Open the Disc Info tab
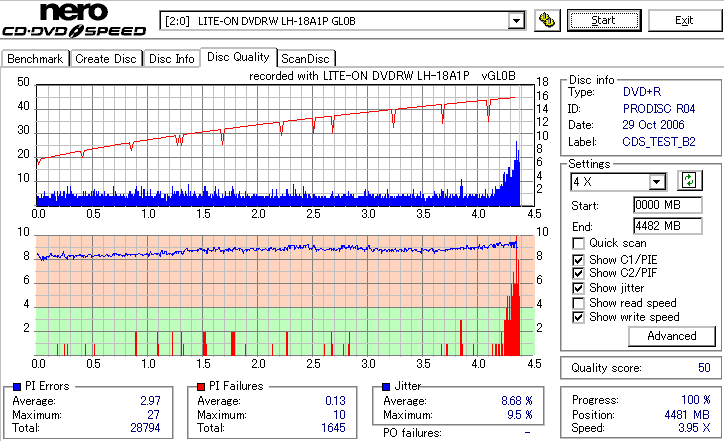The width and height of the screenshot is (724, 441). [x=171, y=59]
